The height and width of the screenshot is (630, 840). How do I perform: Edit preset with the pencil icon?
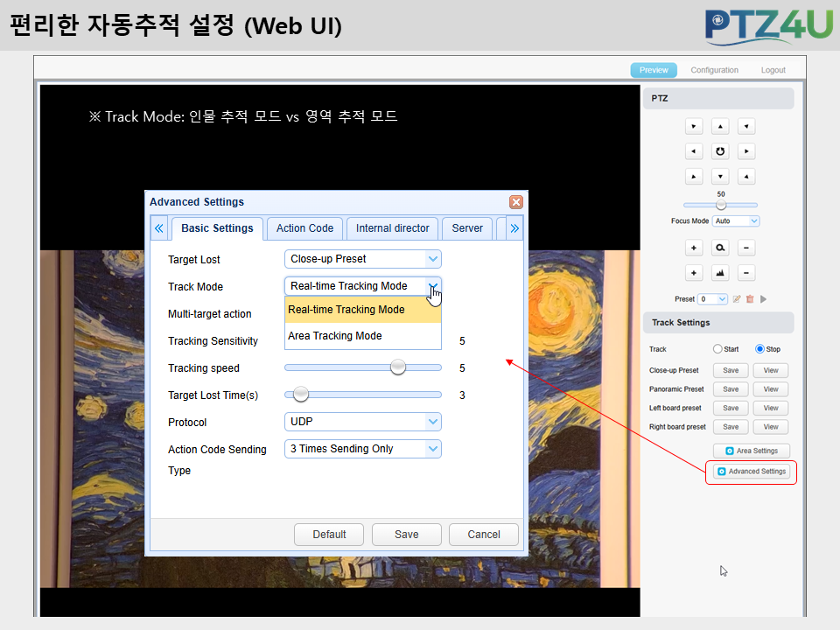pos(737,299)
